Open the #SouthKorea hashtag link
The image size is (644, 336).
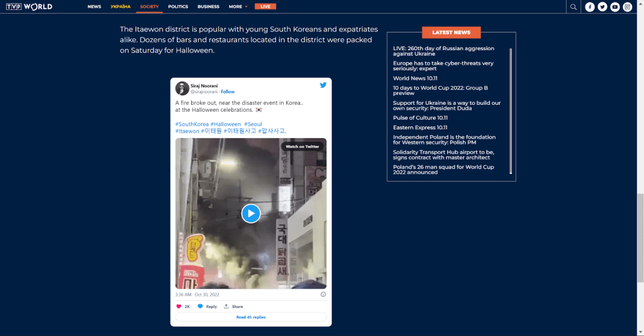tap(192, 124)
